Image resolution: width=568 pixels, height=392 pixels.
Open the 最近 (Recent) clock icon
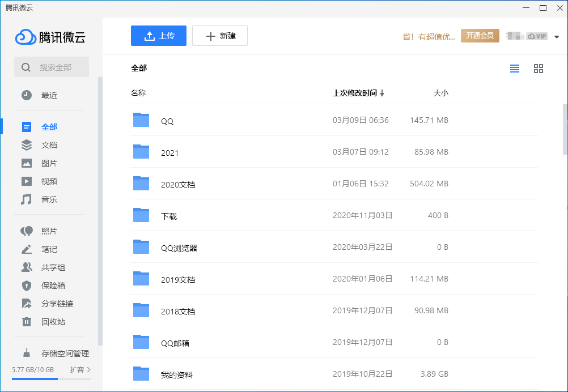[27, 95]
